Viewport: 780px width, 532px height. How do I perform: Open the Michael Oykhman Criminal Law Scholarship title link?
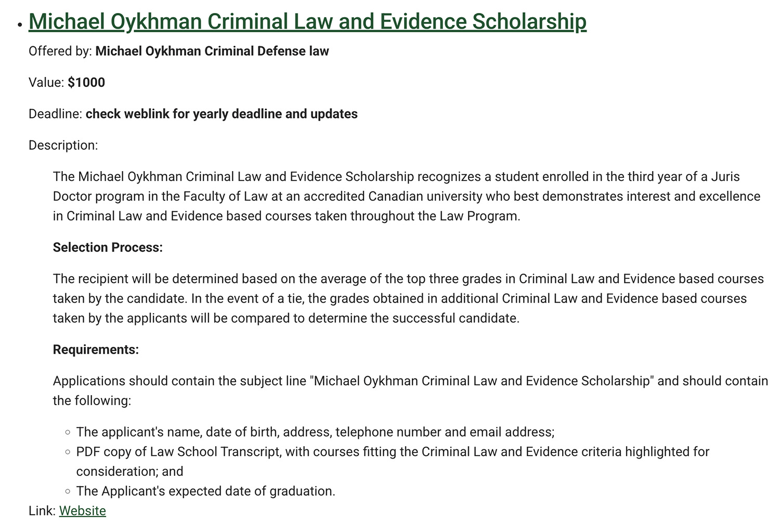[307, 22]
